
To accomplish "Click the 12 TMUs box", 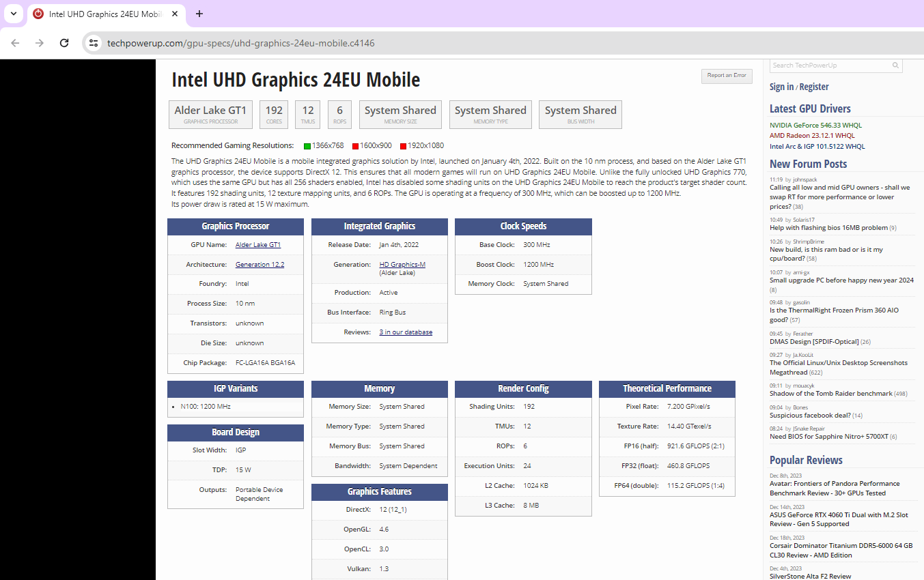I will coord(308,115).
